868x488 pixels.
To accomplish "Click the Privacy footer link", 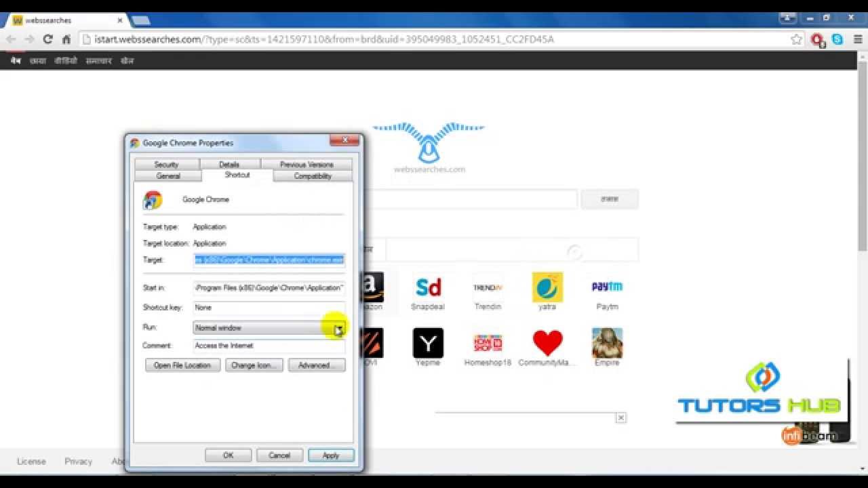I will pos(78,462).
